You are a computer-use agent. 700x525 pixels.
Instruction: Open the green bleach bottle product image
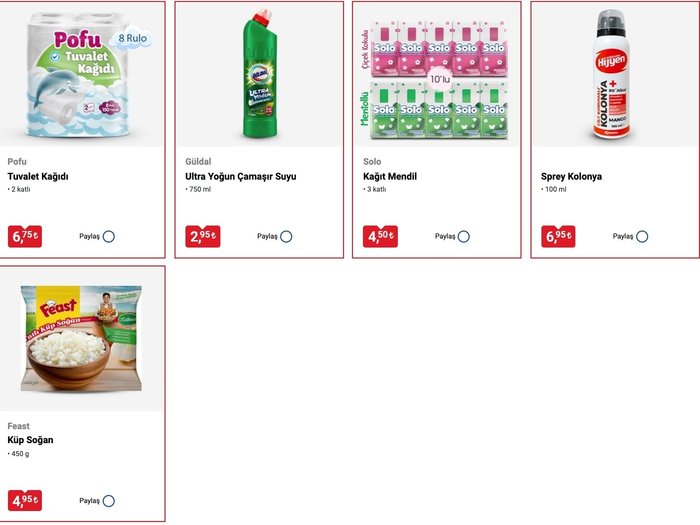point(259,74)
